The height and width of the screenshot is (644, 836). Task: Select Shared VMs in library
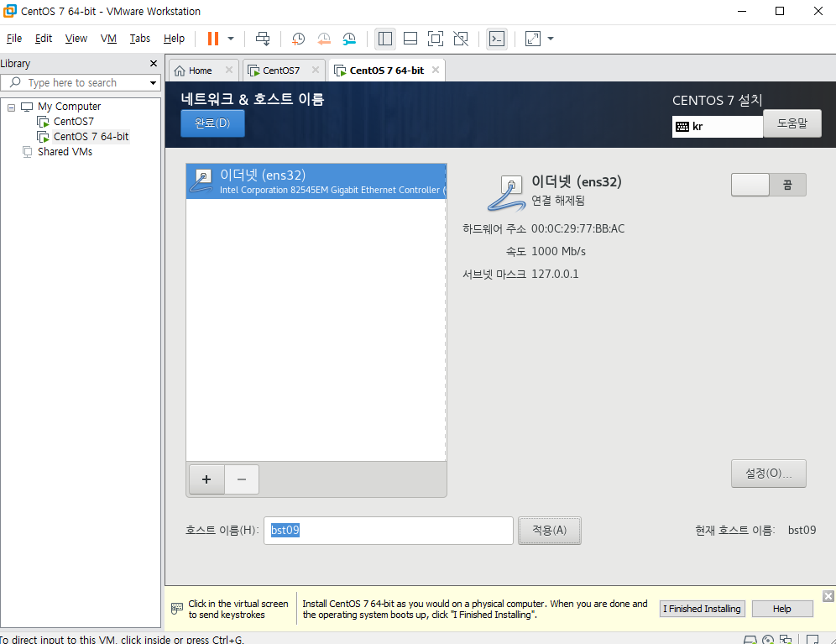(x=65, y=151)
